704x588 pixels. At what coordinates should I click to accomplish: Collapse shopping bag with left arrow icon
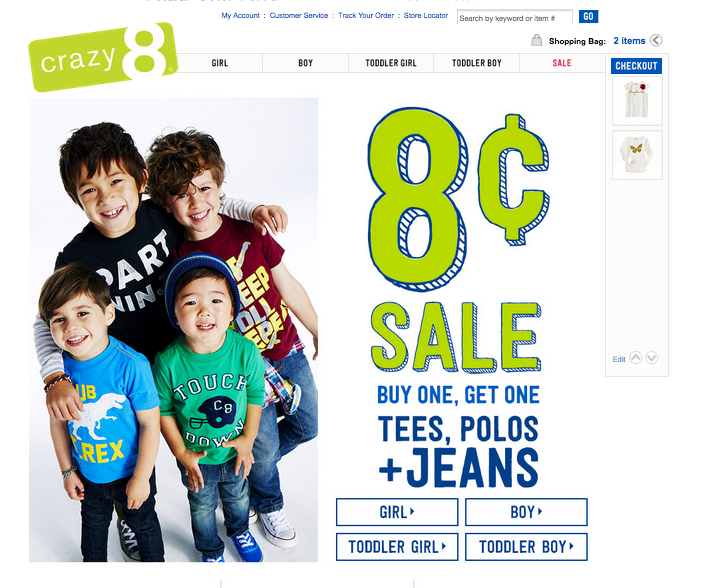tap(656, 40)
